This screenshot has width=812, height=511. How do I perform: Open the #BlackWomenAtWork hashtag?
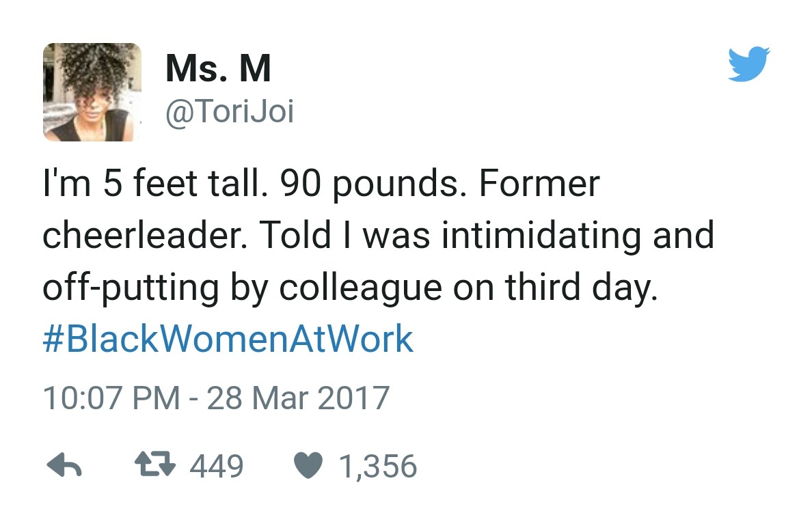tap(228, 340)
